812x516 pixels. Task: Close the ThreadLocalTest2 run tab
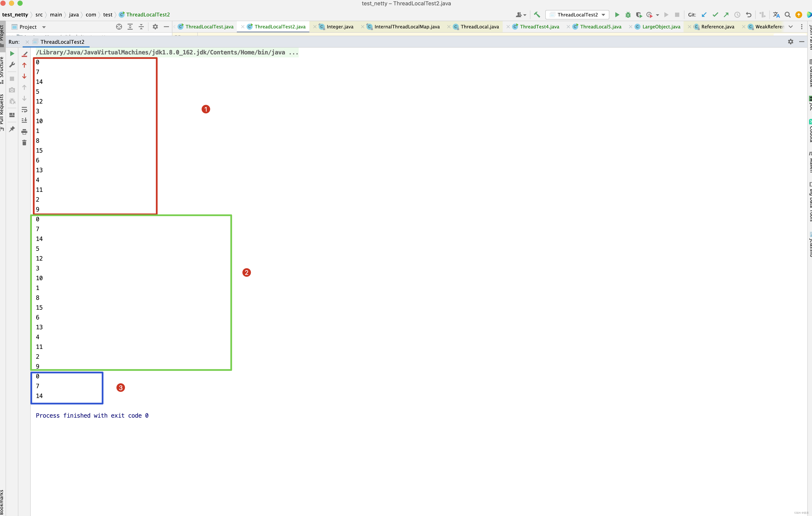click(27, 42)
